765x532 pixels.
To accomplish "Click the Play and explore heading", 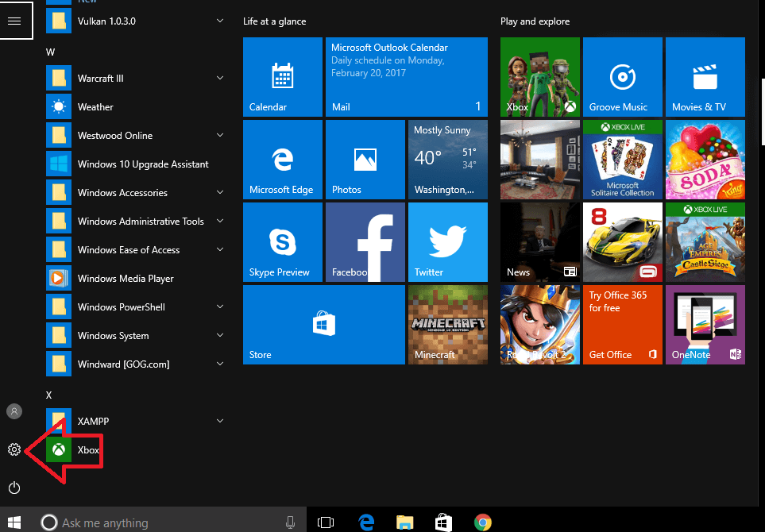I will (x=535, y=21).
